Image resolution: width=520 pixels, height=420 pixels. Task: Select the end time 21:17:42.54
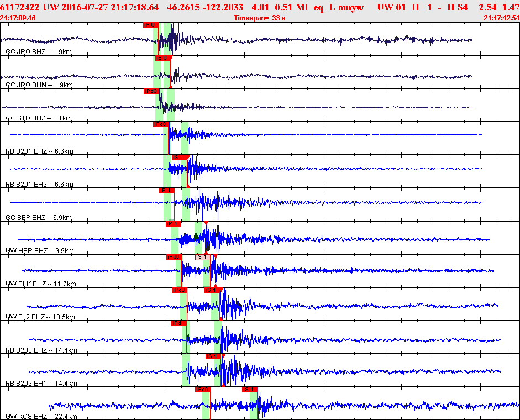pos(501,18)
